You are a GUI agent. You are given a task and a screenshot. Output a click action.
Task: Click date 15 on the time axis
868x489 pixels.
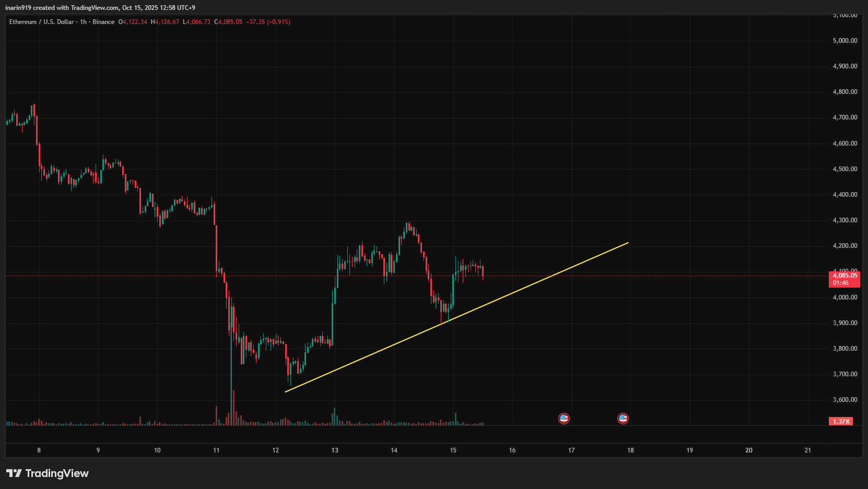453,450
